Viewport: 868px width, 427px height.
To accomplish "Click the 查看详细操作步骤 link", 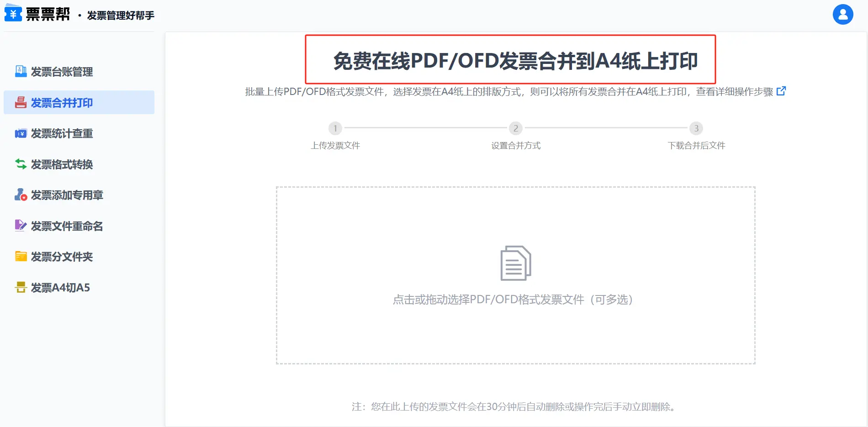I will [734, 92].
